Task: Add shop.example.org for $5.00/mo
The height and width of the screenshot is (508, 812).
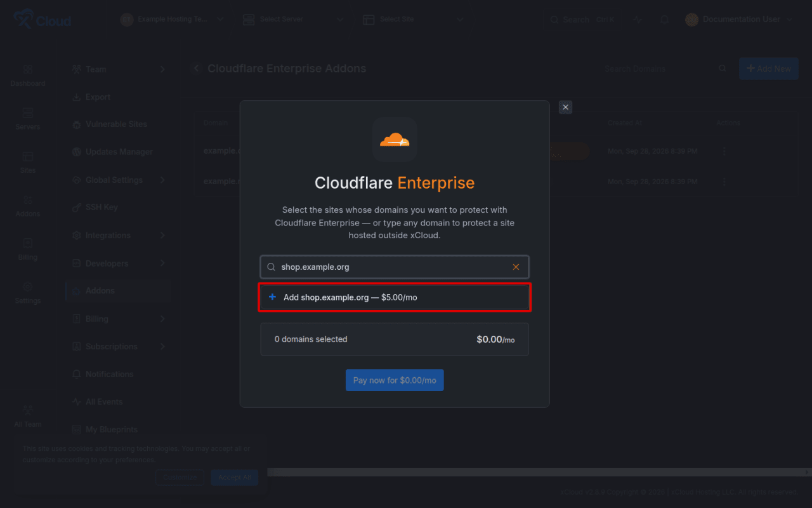Action: tap(395, 297)
